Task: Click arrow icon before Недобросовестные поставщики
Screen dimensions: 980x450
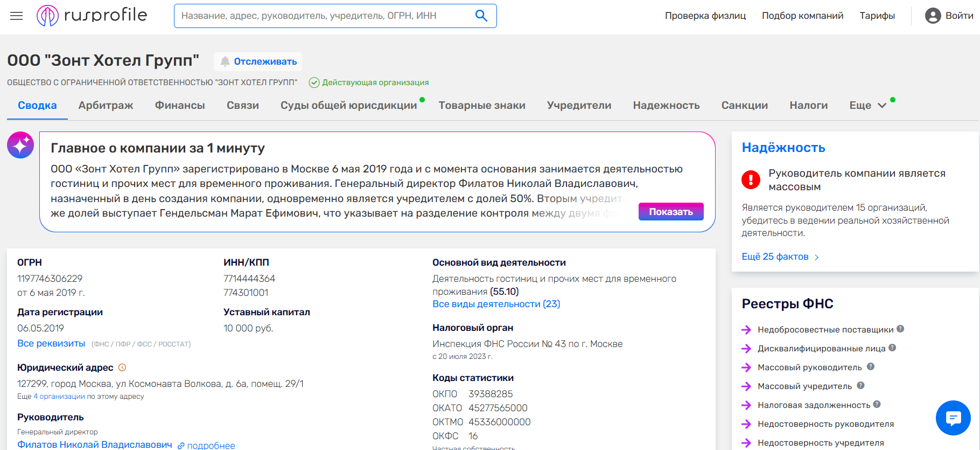Action: pos(746,330)
